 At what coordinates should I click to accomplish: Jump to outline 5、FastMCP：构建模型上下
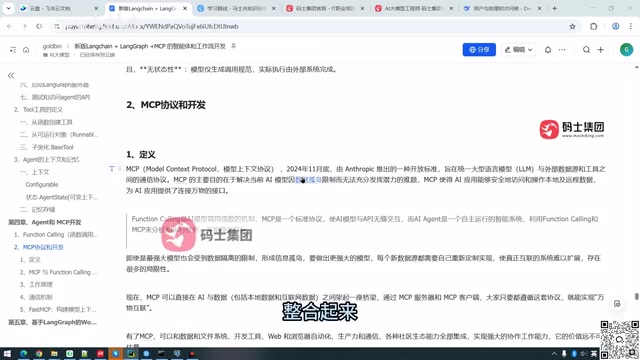pyautogui.click(x=58, y=309)
